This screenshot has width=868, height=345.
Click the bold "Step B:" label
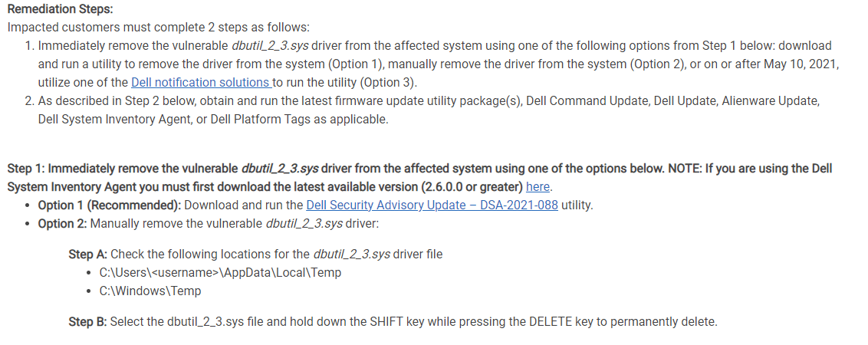pos(87,322)
